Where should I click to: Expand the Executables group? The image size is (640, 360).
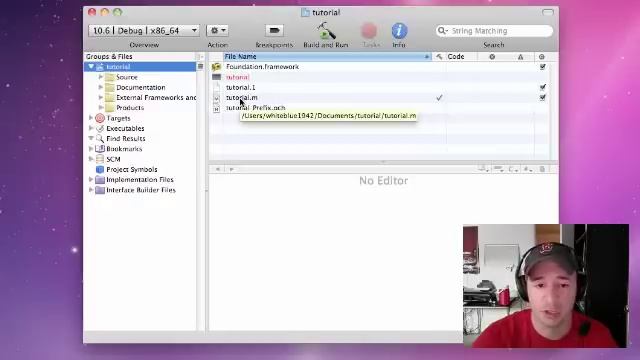point(91,128)
